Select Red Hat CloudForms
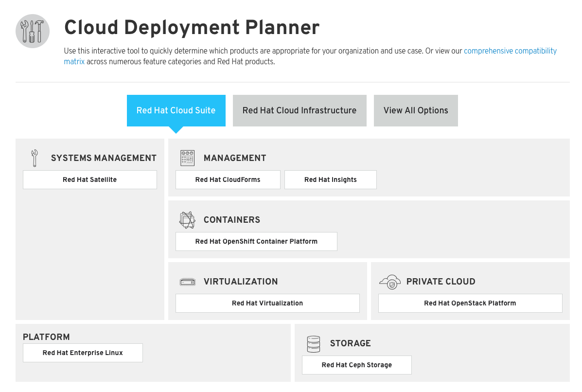 tap(228, 179)
